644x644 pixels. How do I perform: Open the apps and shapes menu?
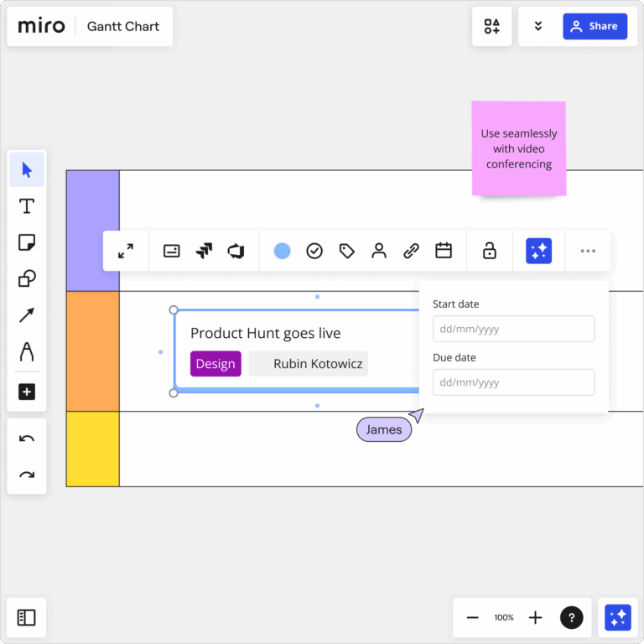(x=491, y=26)
